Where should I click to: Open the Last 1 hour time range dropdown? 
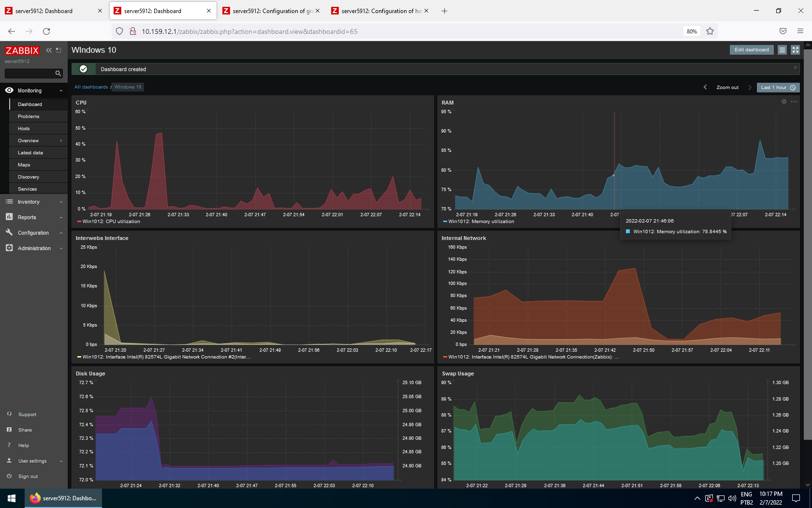pyautogui.click(x=777, y=87)
